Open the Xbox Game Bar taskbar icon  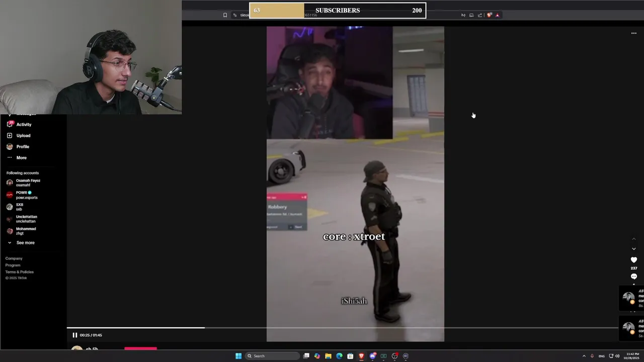tap(383, 356)
